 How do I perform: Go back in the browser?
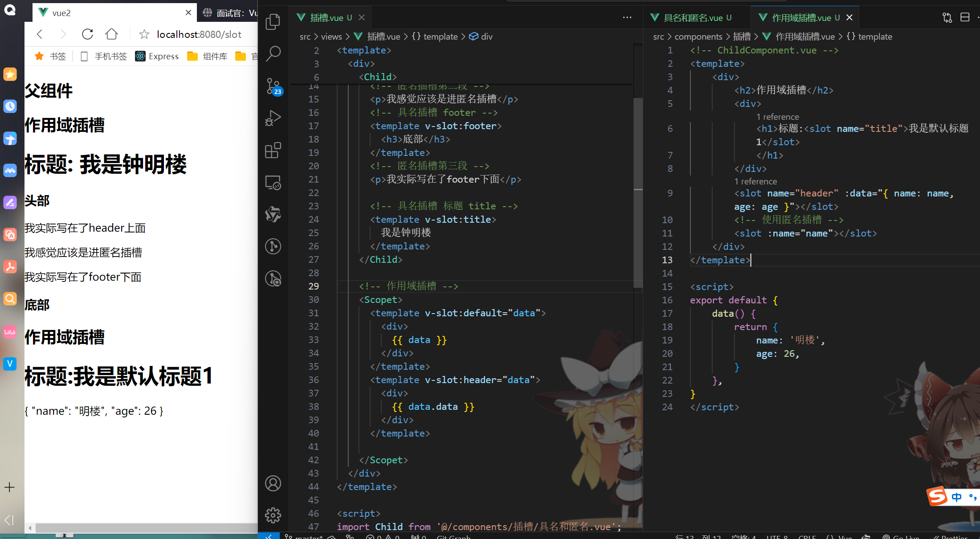pos(40,34)
